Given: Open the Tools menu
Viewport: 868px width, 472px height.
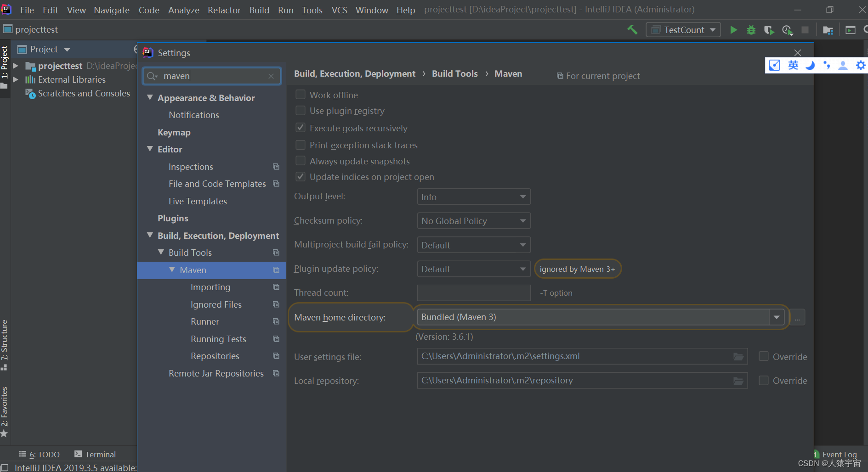Looking at the screenshot, I should tap(312, 10).
